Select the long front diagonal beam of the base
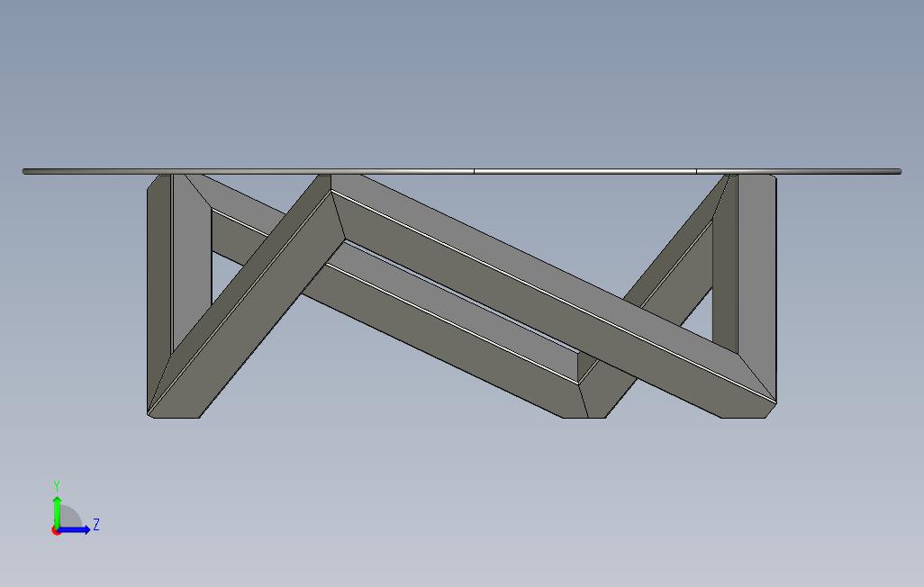This screenshot has width=924, height=587. [554, 294]
